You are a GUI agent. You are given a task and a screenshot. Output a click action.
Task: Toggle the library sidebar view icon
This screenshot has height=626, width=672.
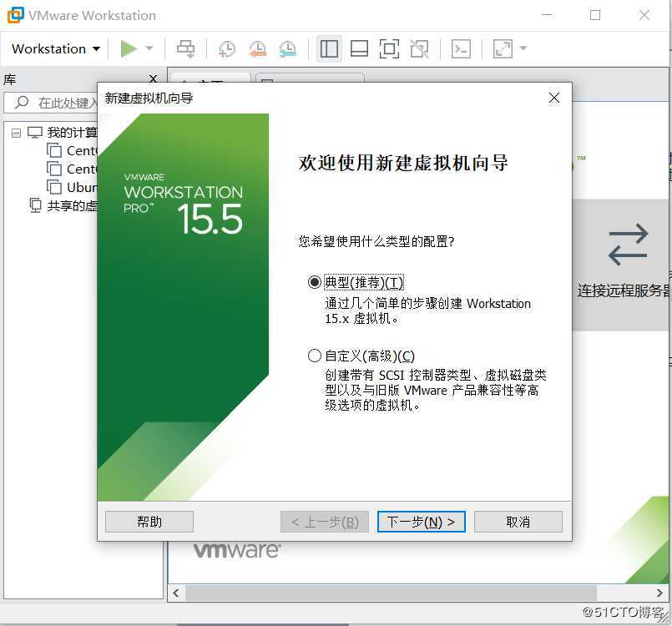[x=329, y=49]
